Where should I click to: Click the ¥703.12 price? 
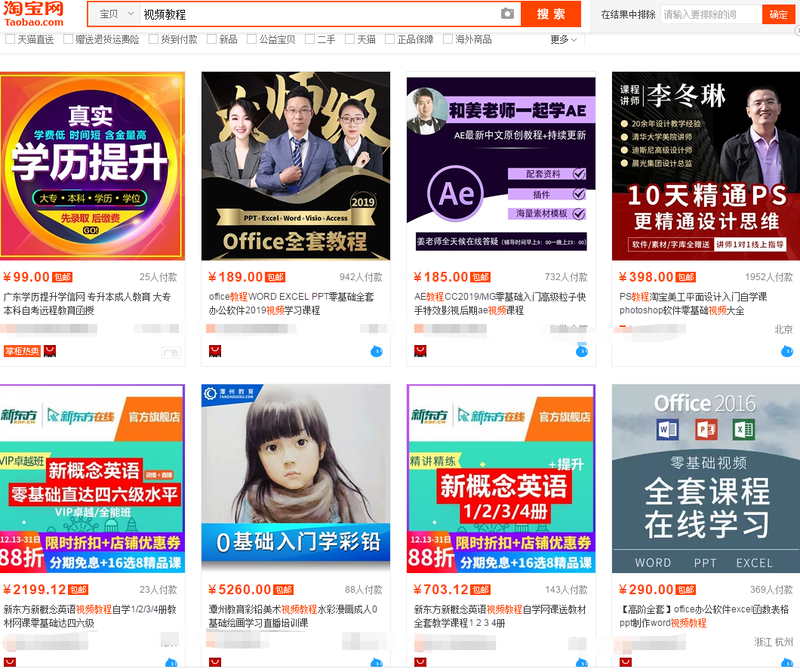[x=441, y=590]
